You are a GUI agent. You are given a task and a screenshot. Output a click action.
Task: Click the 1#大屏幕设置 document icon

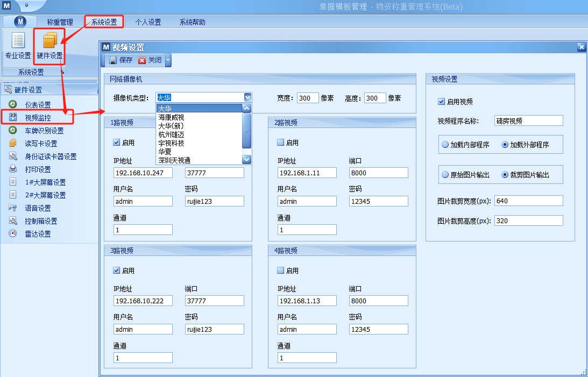(13, 182)
